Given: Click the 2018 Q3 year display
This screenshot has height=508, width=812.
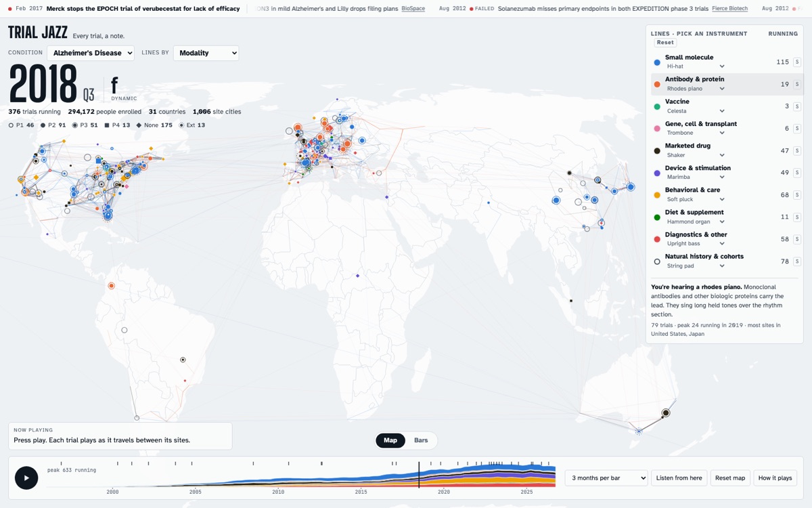Looking at the screenshot, I should 51,84.
